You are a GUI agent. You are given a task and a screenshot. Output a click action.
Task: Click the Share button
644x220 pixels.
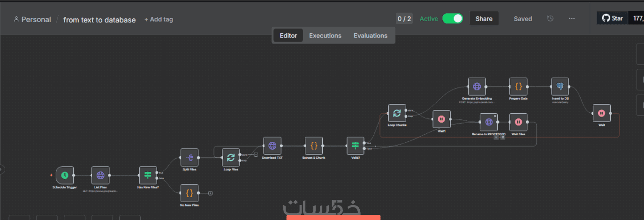(x=484, y=19)
